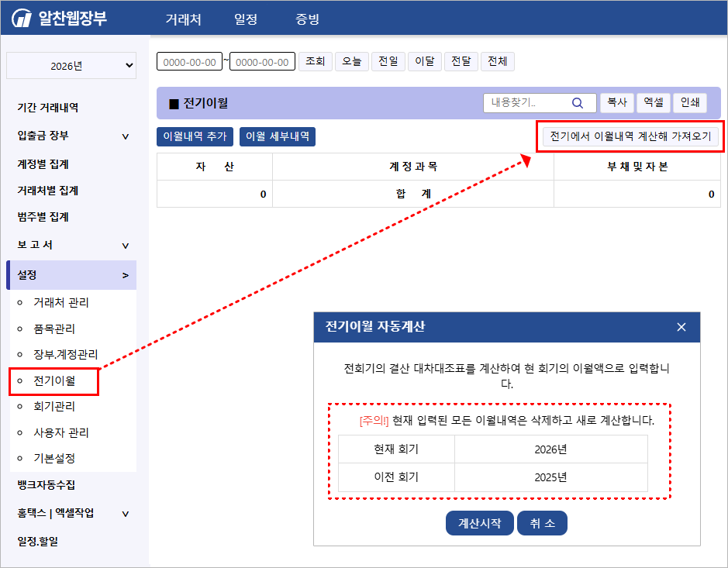Select 사용자 관리 submenu
Screen dimensions: 728x568
pos(60,433)
